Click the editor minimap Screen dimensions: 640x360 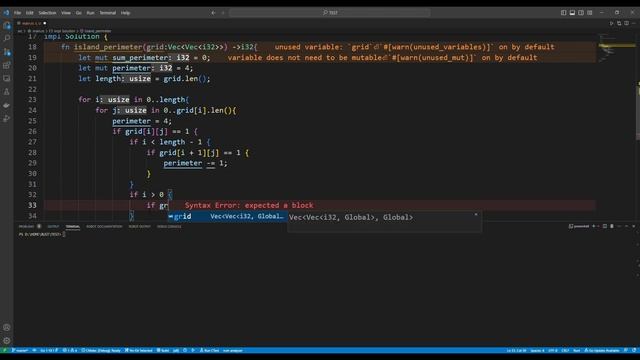(x=616, y=49)
